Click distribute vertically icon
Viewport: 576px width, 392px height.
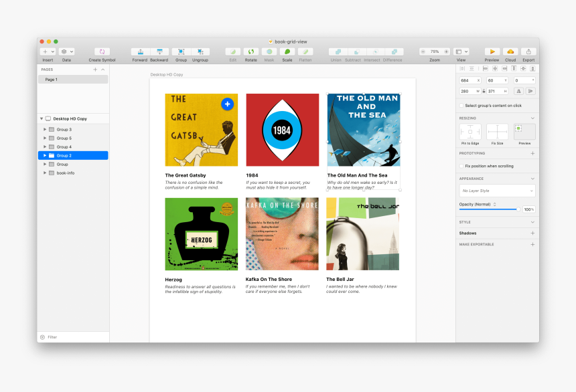(472, 68)
